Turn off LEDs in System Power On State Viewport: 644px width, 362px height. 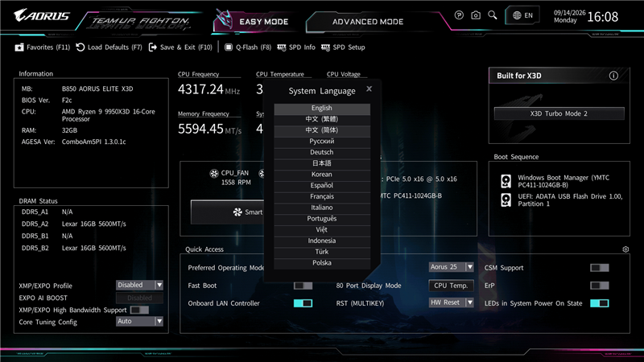(x=600, y=303)
